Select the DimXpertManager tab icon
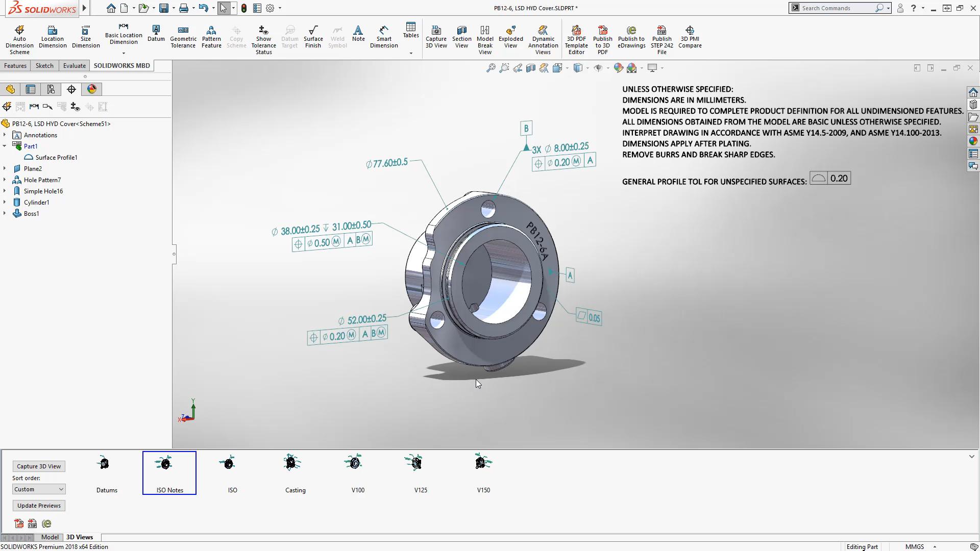Image resolution: width=980 pixels, height=551 pixels. (71, 89)
